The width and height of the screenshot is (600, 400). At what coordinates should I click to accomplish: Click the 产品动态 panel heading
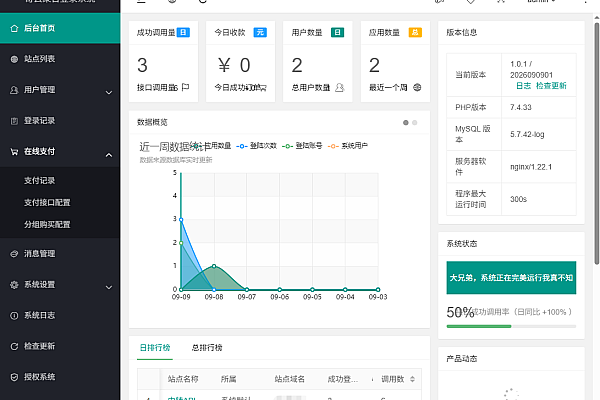(x=462, y=359)
